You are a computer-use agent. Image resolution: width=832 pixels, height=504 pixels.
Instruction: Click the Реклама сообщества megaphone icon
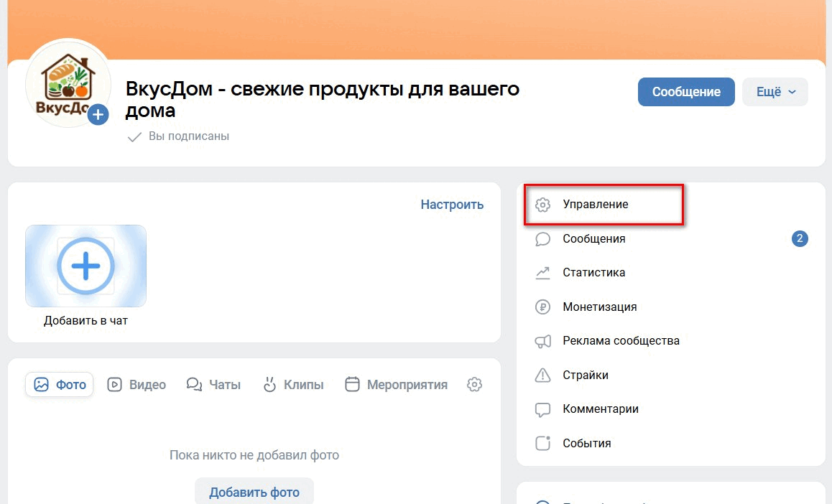pyautogui.click(x=543, y=341)
